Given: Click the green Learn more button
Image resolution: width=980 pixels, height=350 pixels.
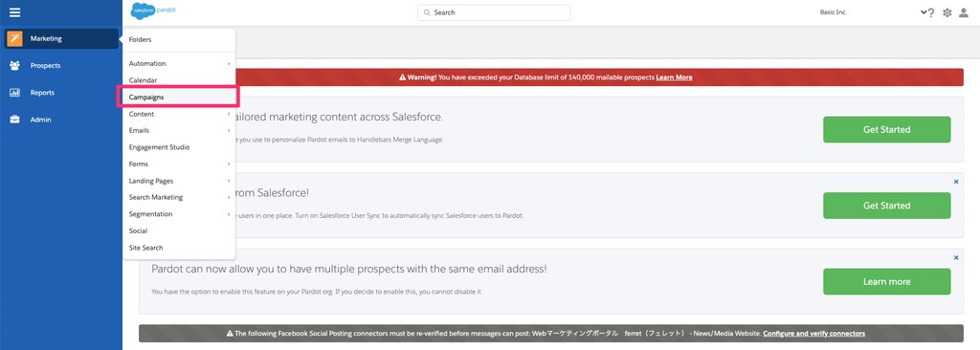Looking at the screenshot, I should click(x=886, y=282).
